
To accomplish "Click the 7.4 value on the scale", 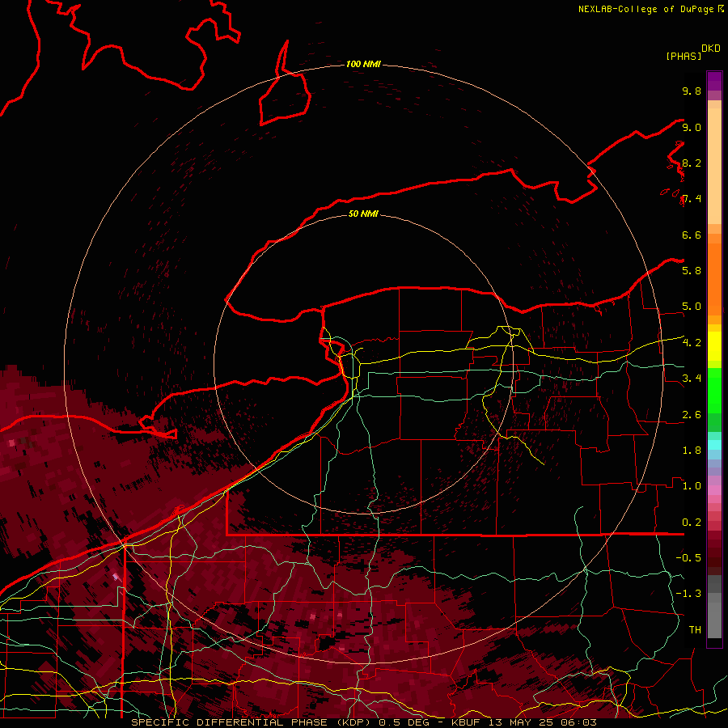I will tap(692, 199).
